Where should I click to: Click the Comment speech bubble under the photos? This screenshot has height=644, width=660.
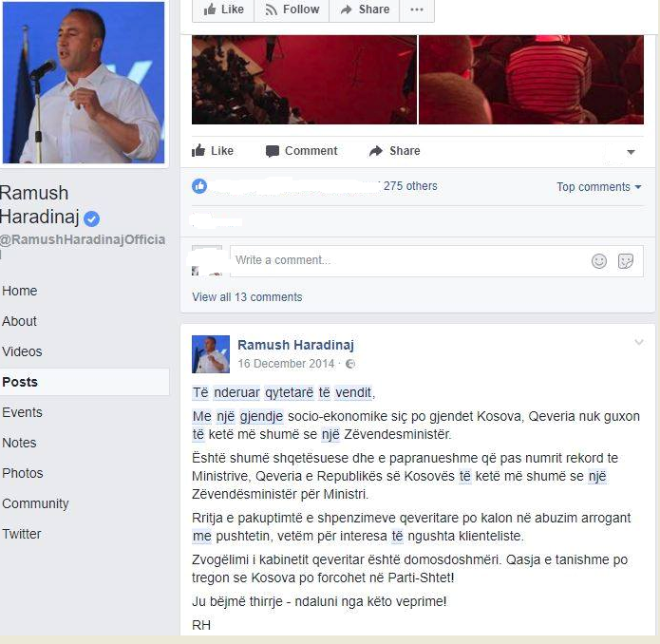[x=301, y=151]
